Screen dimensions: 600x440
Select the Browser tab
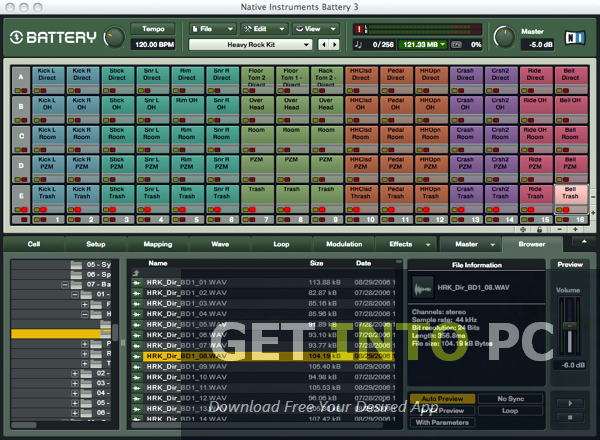click(532, 244)
